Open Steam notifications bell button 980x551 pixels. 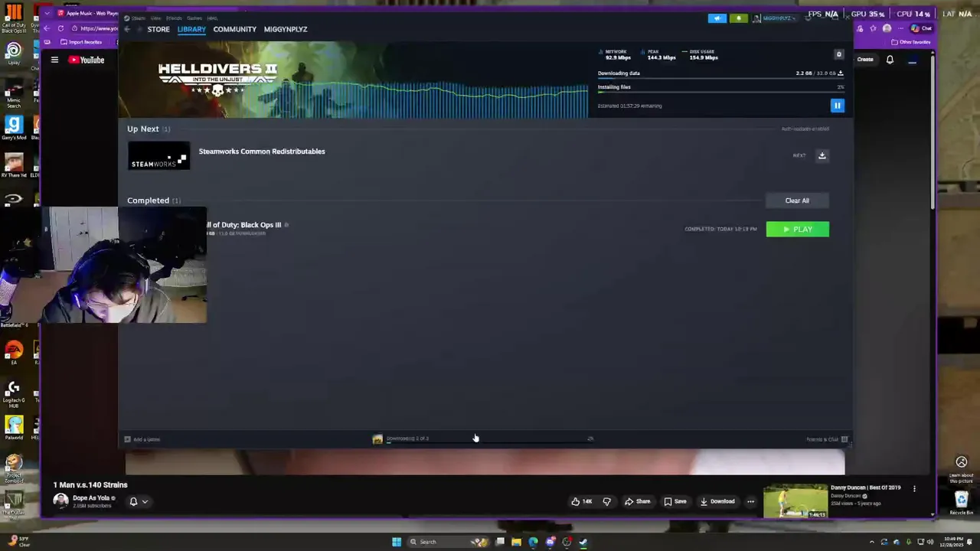(738, 18)
